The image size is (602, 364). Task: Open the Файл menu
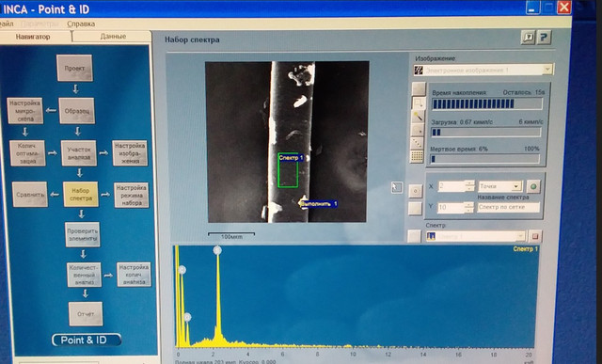[7, 24]
